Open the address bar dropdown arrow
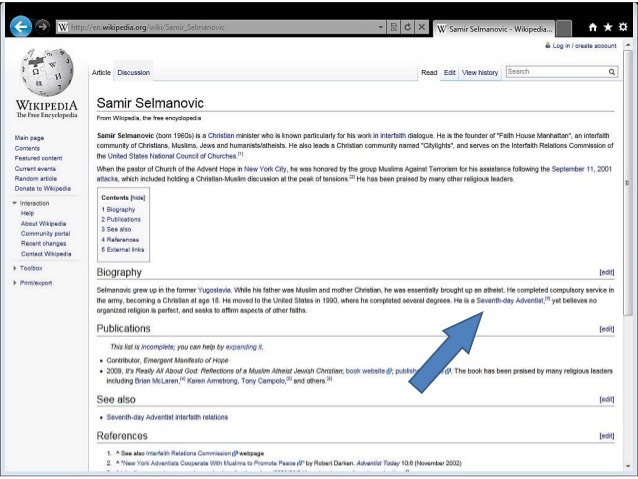Image resolution: width=638 pixels, height=479 pixels. pyautogui.click(x=380, y=27)
